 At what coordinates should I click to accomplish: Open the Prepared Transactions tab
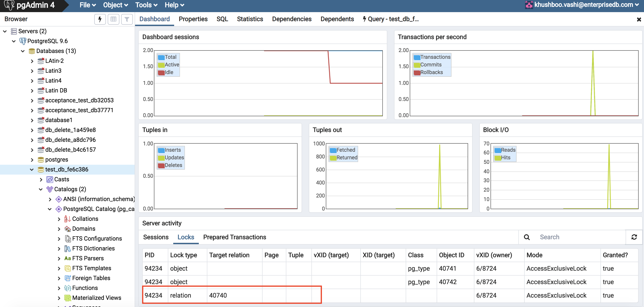point(234,237)
